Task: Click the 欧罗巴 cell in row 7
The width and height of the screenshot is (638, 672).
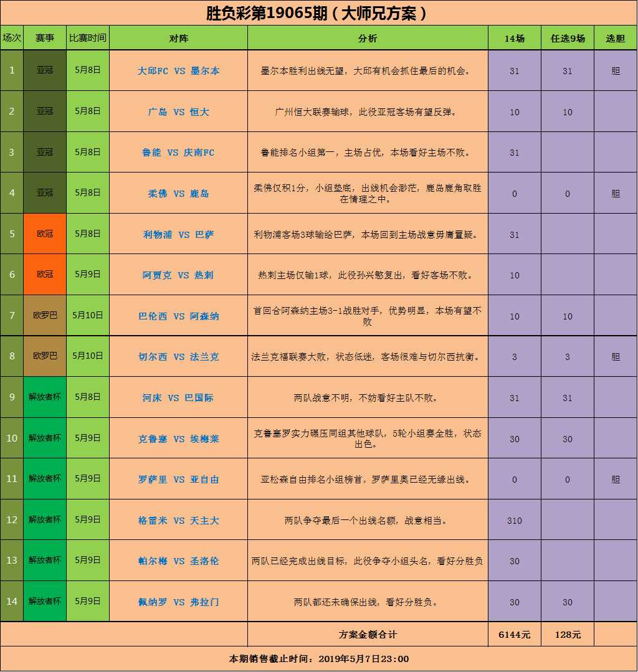Action: tap(45, 315)
